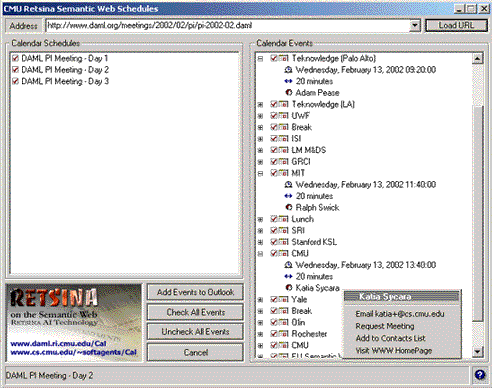Image resolution: width=492 pixels, height=388 pixels.
Task: Click clock icon beside 13:40:00 date
Action: (x=288, y=265)
